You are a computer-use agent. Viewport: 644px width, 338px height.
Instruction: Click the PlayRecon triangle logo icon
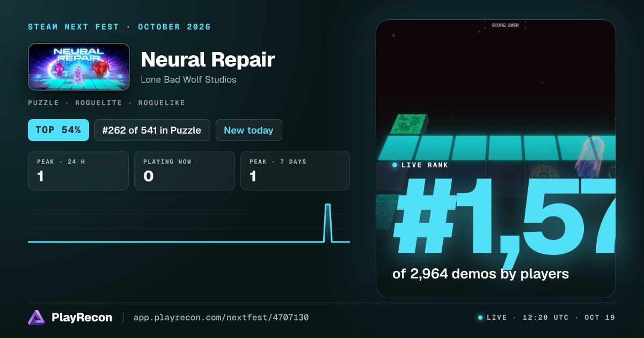click(x=36, y=318)
